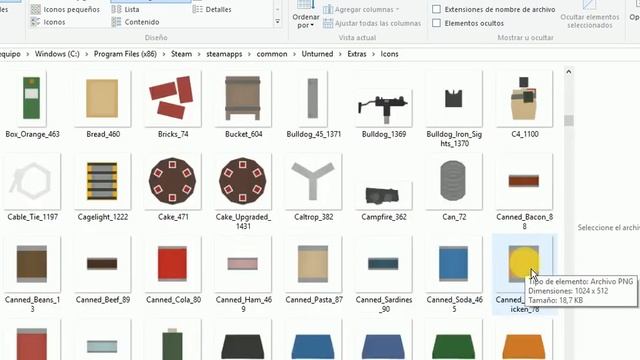Open the Bread_460 image file
This screenshot has height=360, width=640.
point(102,98)
